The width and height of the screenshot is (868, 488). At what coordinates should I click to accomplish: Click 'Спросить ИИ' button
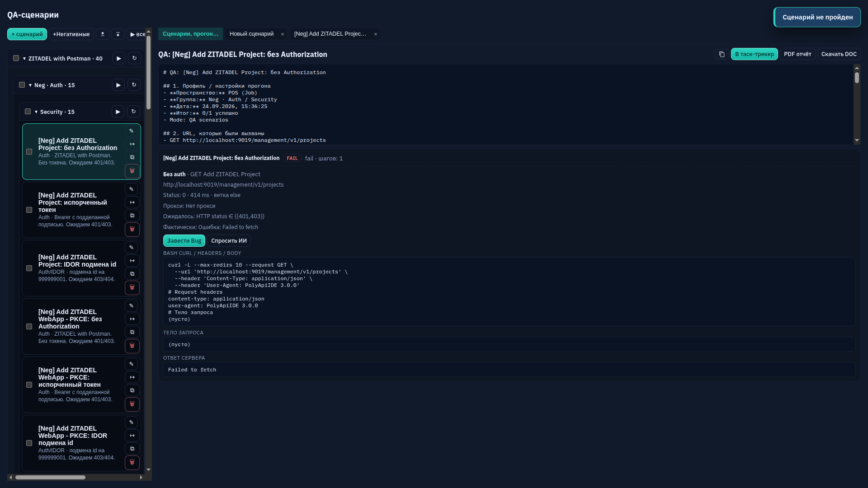point(229,241)
